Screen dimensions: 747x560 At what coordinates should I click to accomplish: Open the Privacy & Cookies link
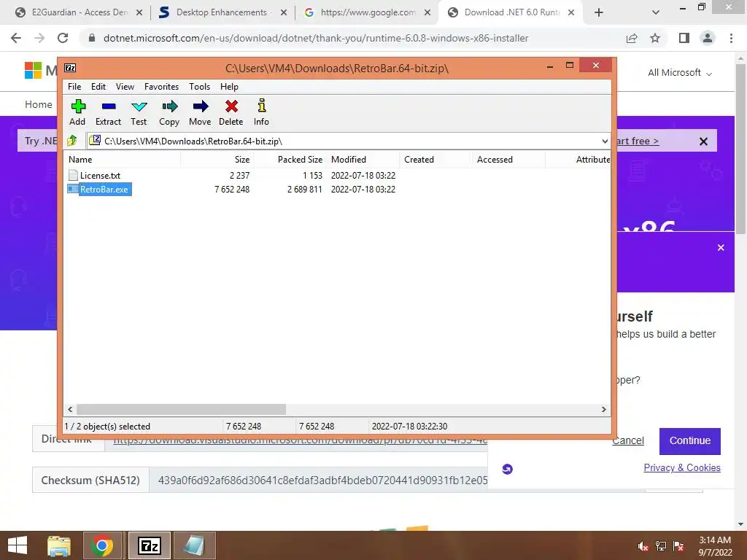pos(682,467)
